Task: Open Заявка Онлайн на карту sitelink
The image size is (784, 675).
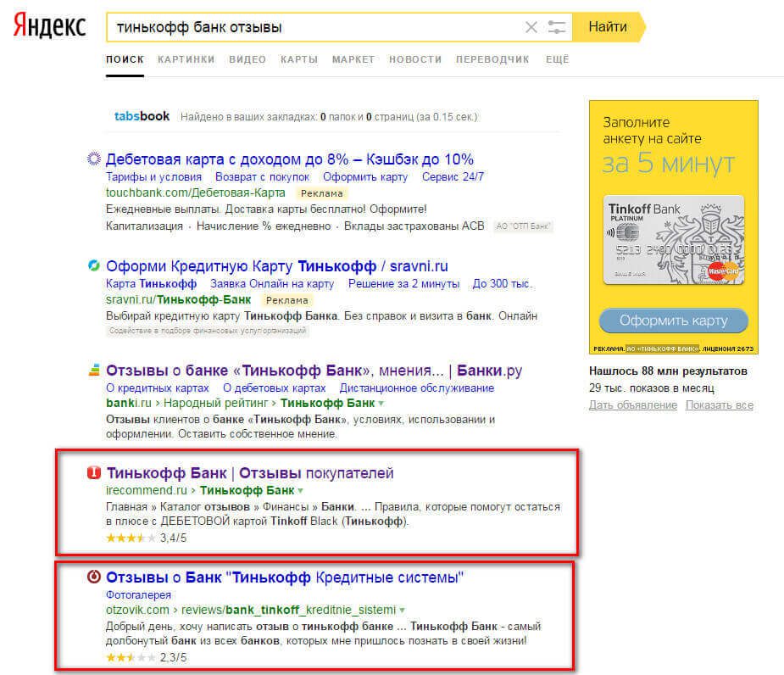Action: click(272, 284)
